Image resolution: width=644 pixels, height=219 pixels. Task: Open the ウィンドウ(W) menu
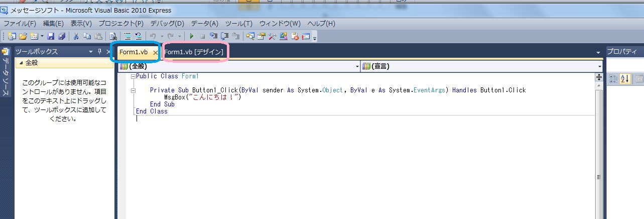pos(280,24)
